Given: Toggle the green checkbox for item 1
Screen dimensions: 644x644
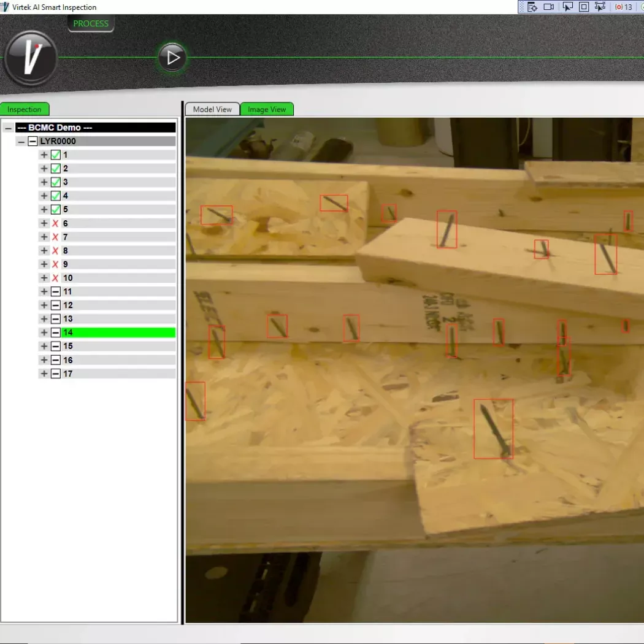Looking at the screenshot, I should coord(55,155).
